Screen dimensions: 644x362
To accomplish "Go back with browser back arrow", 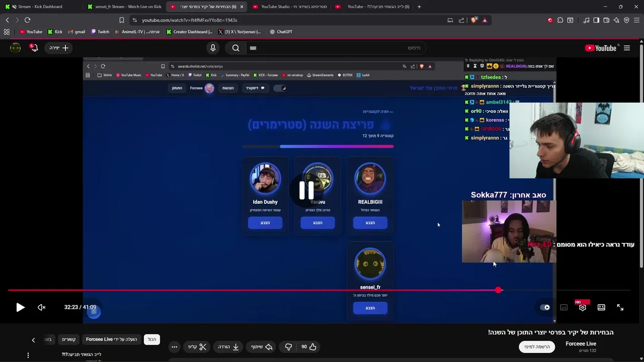I will click(7, 20).
